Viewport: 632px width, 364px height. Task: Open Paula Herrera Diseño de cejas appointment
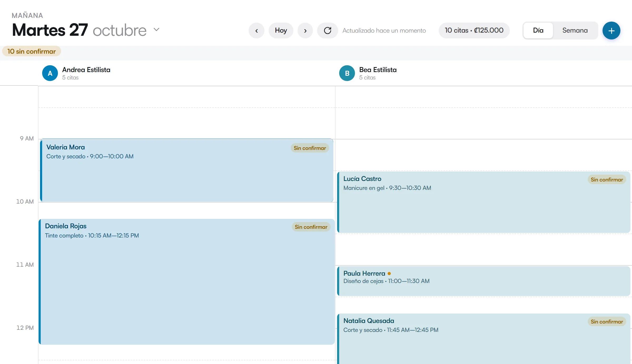(x=484, y=281)
